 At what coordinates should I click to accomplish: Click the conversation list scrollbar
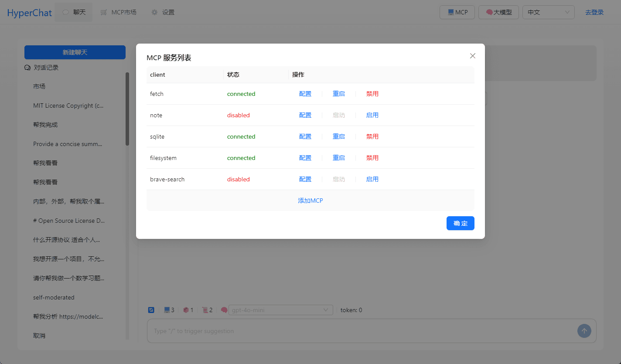(127, 109)
